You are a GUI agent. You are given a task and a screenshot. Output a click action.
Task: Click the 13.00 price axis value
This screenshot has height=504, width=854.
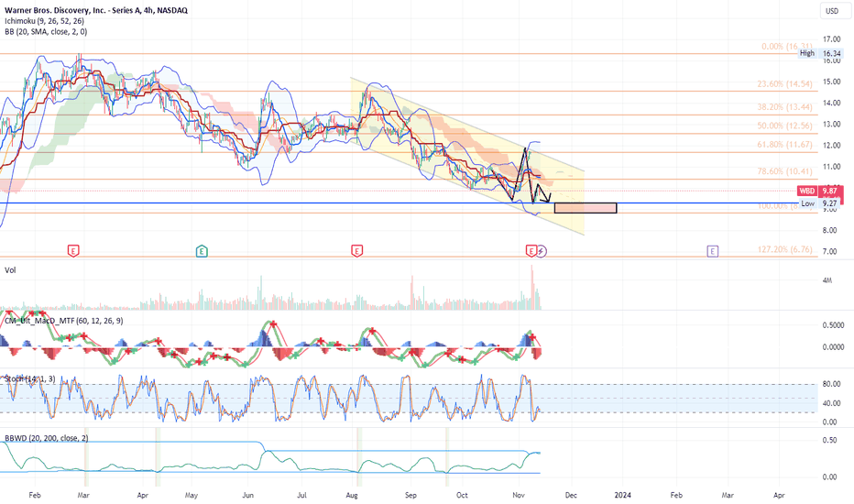pos(832,125)
